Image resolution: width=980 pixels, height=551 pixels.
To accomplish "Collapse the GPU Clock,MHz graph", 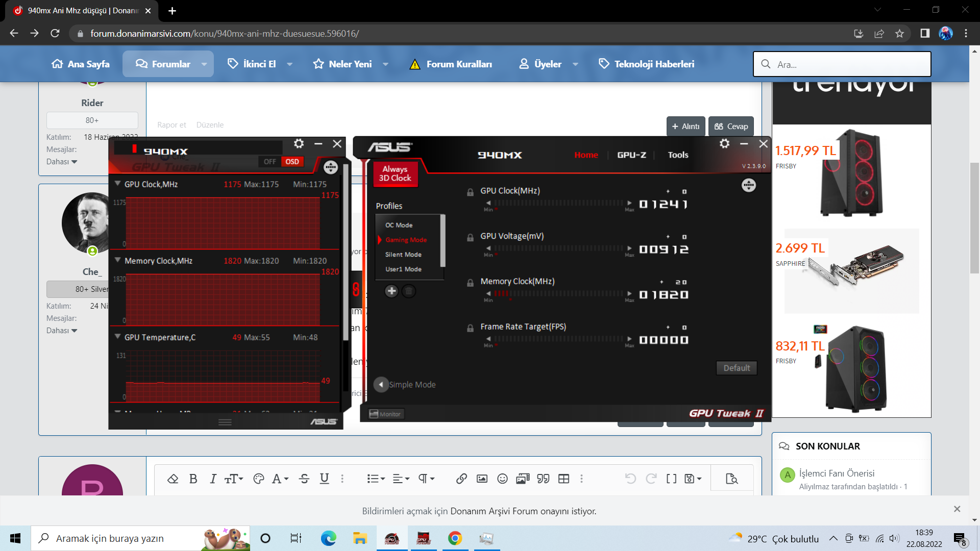I will (x=118, y=184).
